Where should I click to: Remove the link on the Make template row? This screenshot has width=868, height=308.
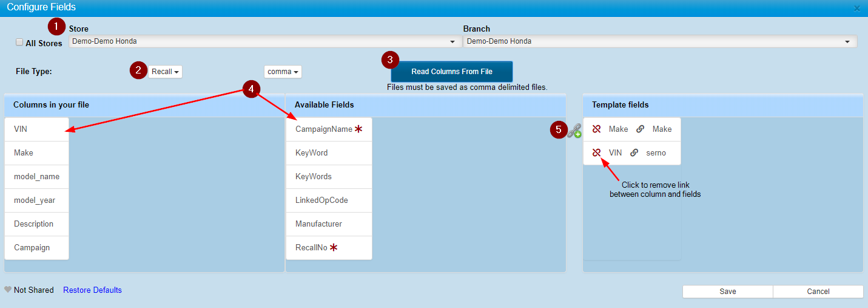point(596,129)
